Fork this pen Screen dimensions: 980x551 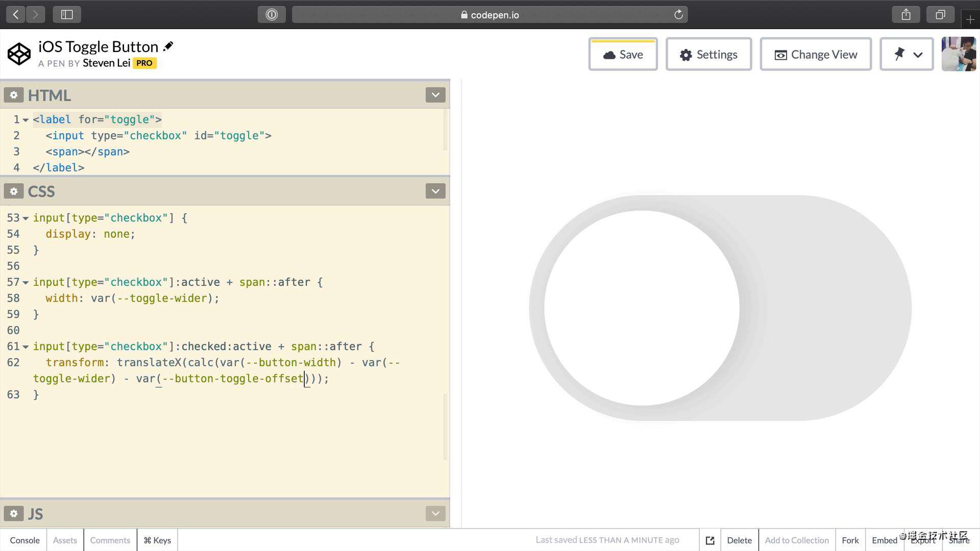[x=850, y=540]
